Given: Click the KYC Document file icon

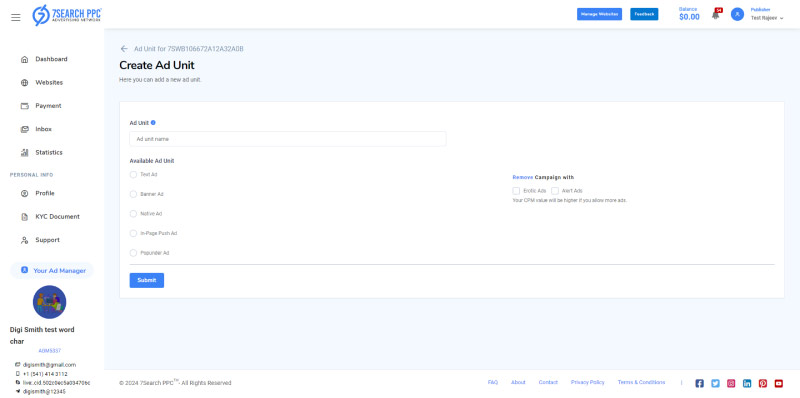Looking at the screenshot, I should click(x=24, y=217).
